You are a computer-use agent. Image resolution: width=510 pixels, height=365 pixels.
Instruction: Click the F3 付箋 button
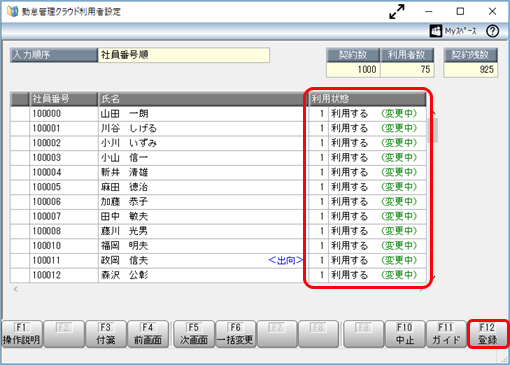tap(106, 334)
